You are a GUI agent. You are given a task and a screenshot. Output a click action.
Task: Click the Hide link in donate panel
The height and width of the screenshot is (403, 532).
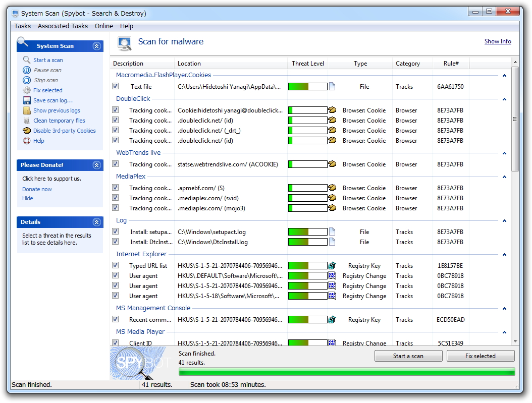pos(27,198)
